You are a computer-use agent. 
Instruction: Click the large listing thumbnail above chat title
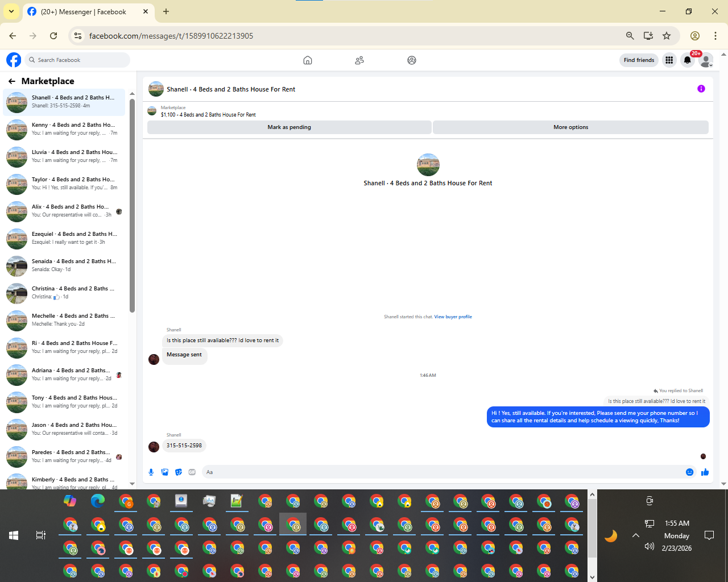(428, 165)
